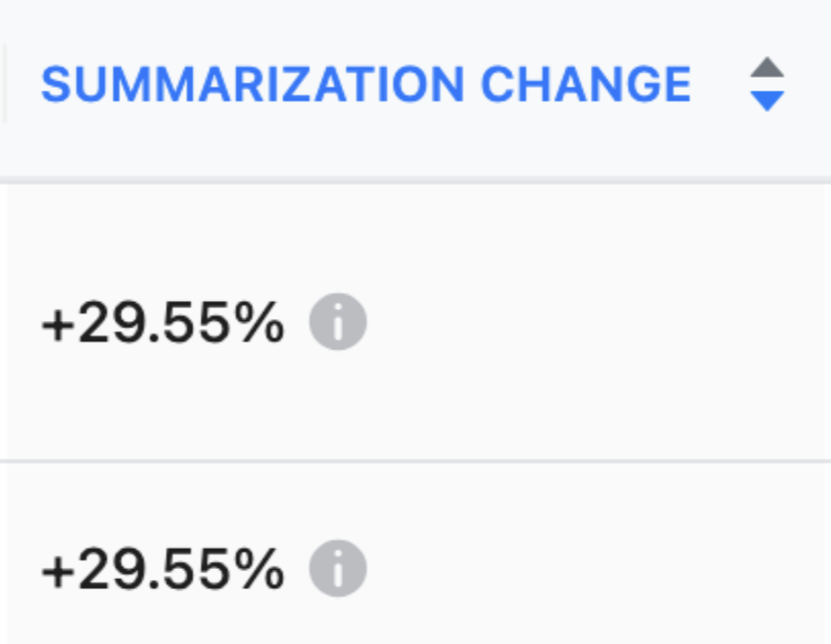Show tooltip from first row's info circle

click(338, 321)
